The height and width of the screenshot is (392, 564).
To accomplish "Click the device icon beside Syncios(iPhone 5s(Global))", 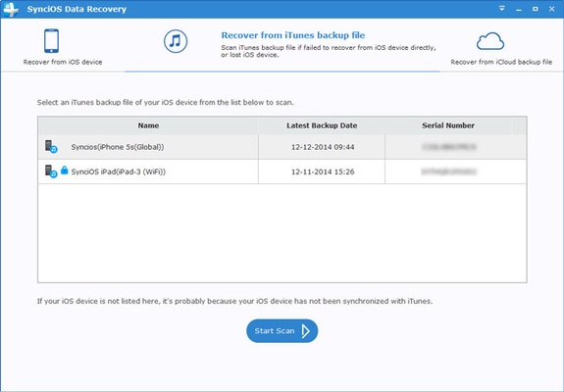I will pos(51,147).
